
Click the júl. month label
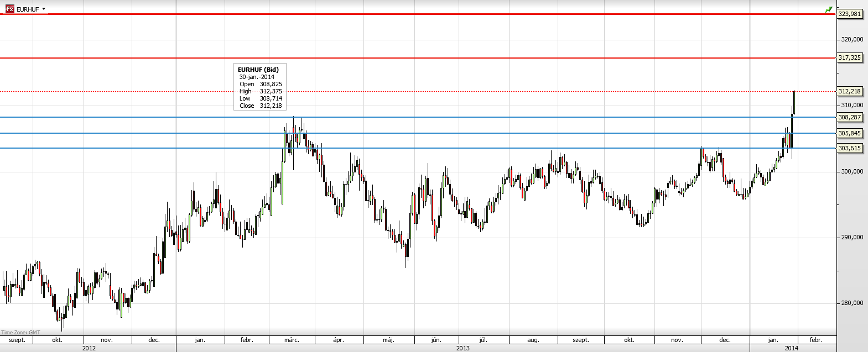[483, 340]
